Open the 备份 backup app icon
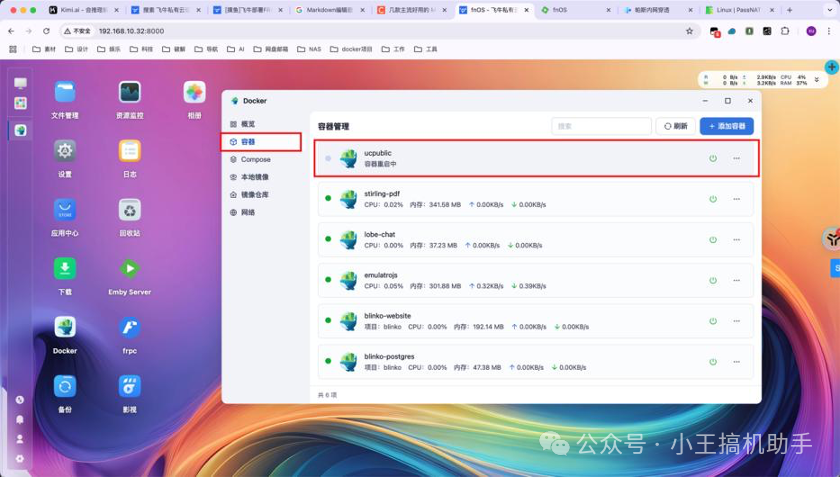The height and width of the screenshot is (478, 840). tap(65, 386)
